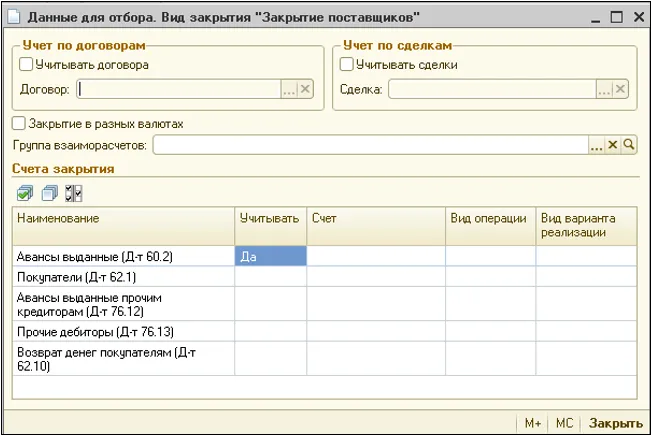
Task: Close window with title bar X
Action: pos(639,17)
